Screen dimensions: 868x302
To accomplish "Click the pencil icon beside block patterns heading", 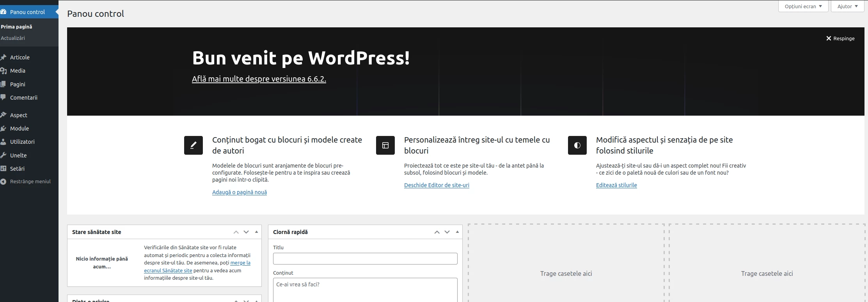I will point(193,145).
